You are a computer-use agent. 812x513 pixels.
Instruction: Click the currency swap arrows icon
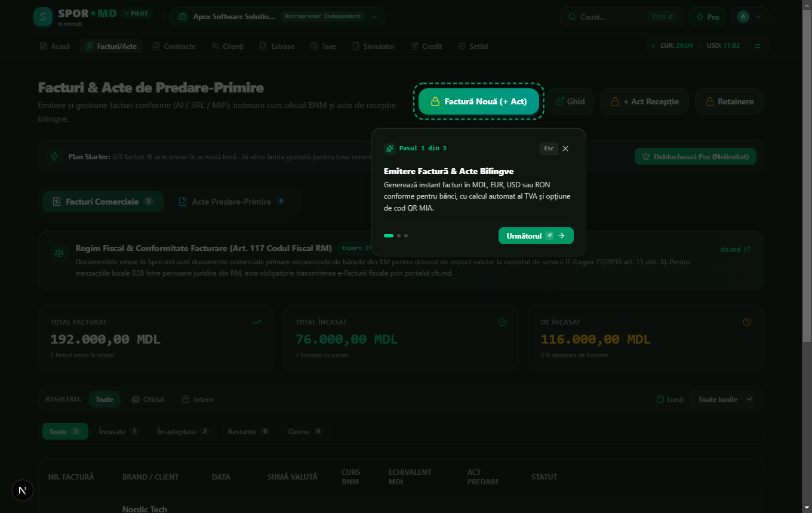758,46
